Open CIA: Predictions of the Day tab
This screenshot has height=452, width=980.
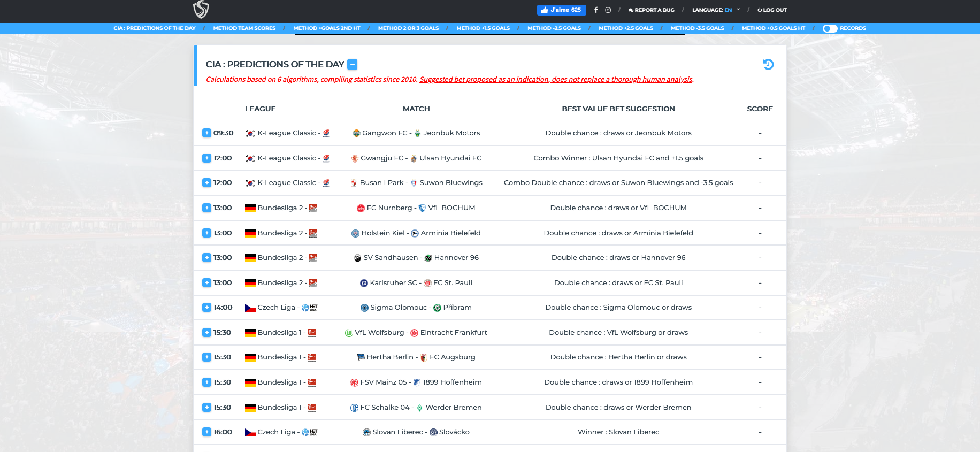(x=155, y=28)
